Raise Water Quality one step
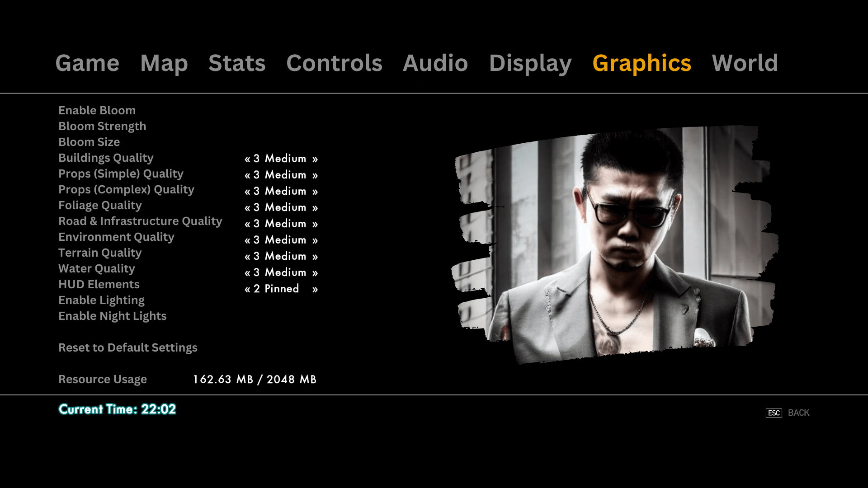The height and width of the screenshot is (488, 868). coord(316,272)
